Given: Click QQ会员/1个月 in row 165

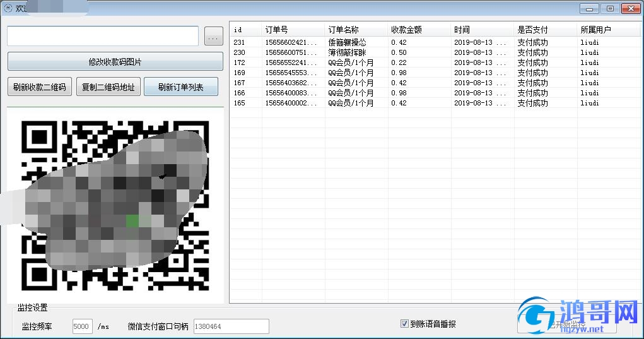Looking at the screenshot, I should [x=351, y=103].
